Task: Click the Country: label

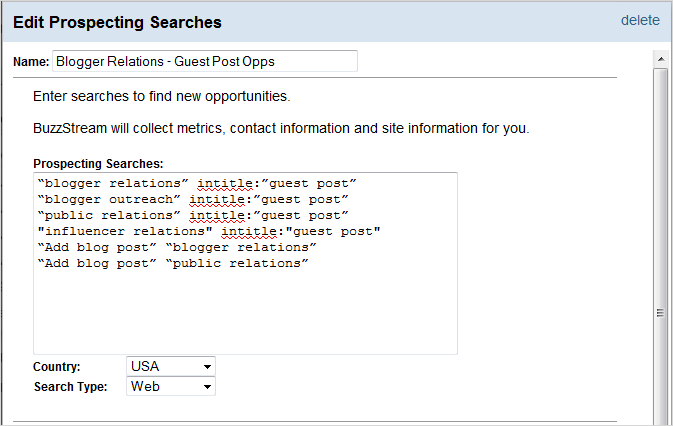Action: coord(56,367)
